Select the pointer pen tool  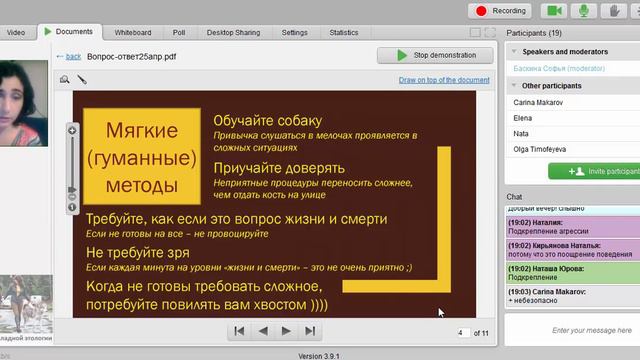[82, 79]
